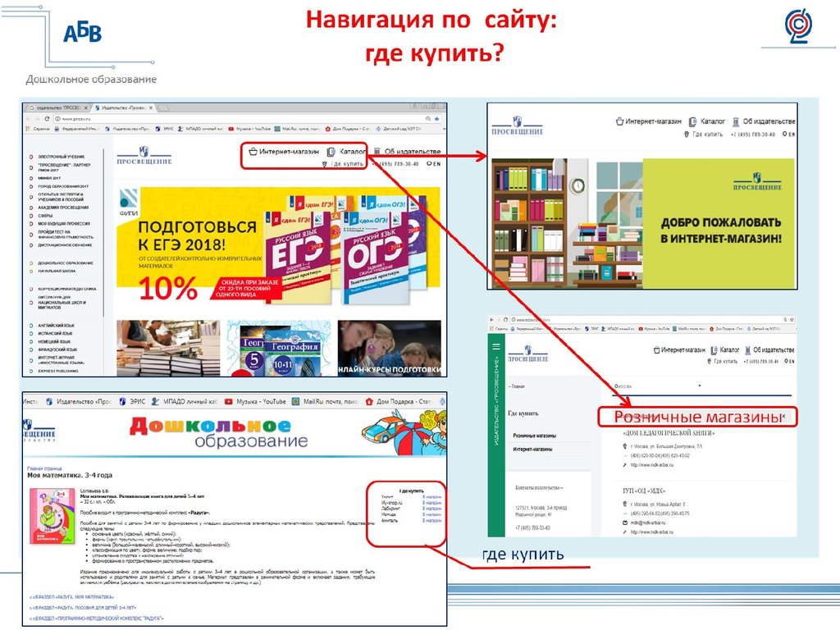Viewport: 840px width, 630px height.
Task: Click location pin beside Где купить on shop page
Action: pyautogui.click(x=687, y=135)
